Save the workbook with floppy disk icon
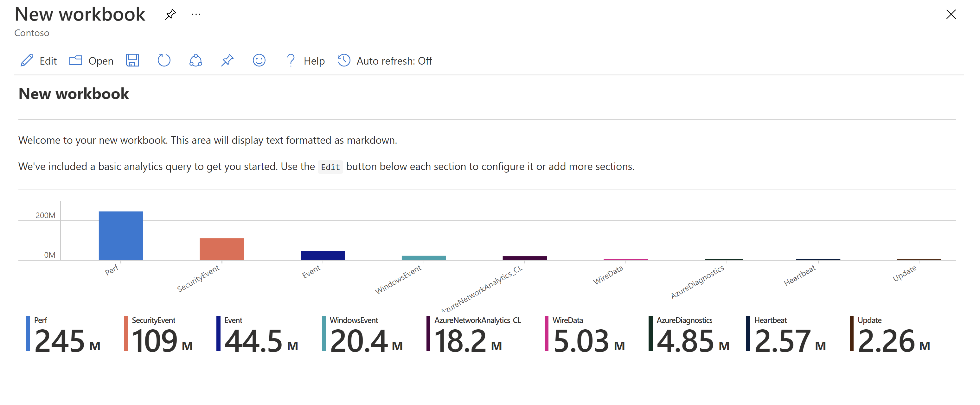980x405 pixels. pos(132,61)
